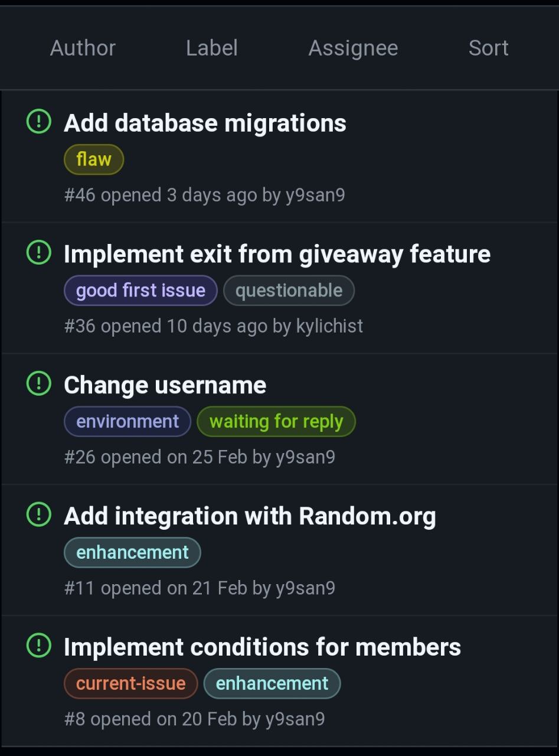The image size is (559, 756).
Task: Open issue Add database migrations
Action: (205, 123)
